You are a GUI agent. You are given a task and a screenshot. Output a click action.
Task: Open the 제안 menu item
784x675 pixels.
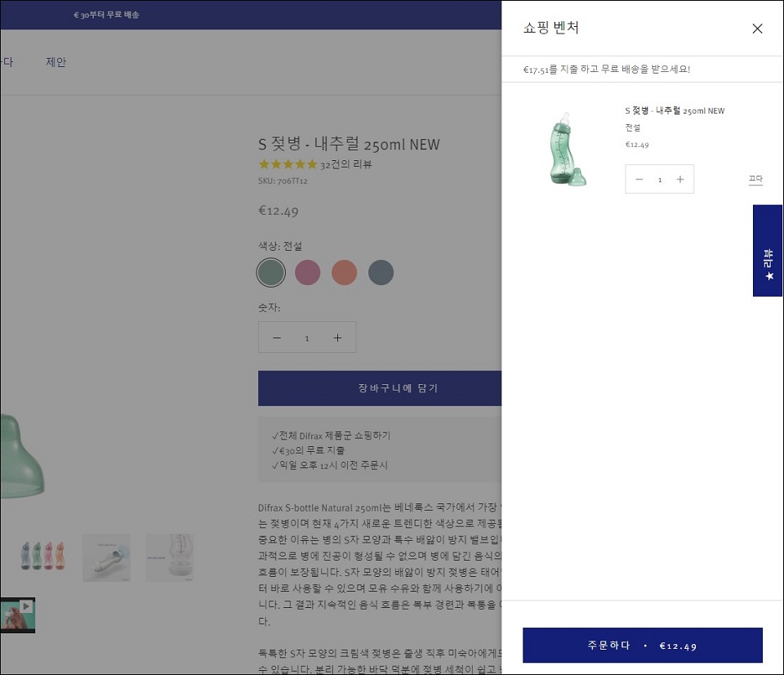[x=56, y=61]
